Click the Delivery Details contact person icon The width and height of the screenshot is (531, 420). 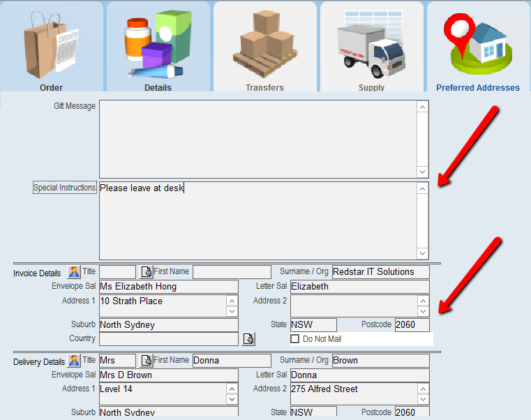point(74,361)
